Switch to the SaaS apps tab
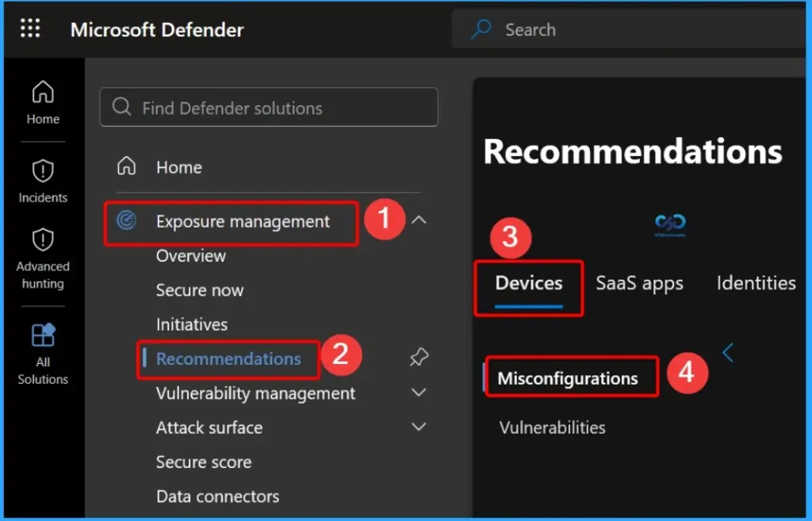The width and height of the screenshot is (812, 521). pos(639,282)
